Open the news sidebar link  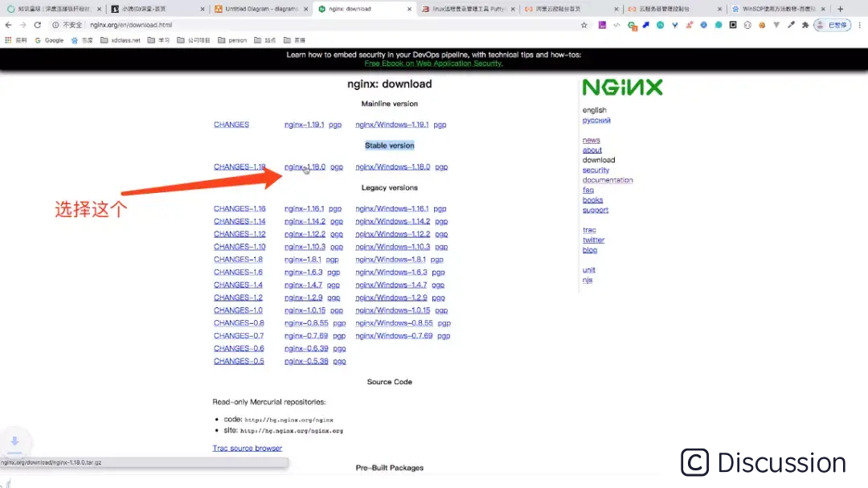pyautogui.click(x=591, y=140)
